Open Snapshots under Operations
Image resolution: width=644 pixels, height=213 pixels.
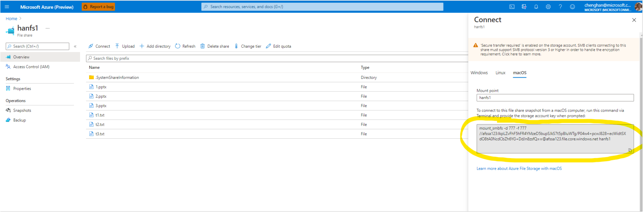pos(22,110)
